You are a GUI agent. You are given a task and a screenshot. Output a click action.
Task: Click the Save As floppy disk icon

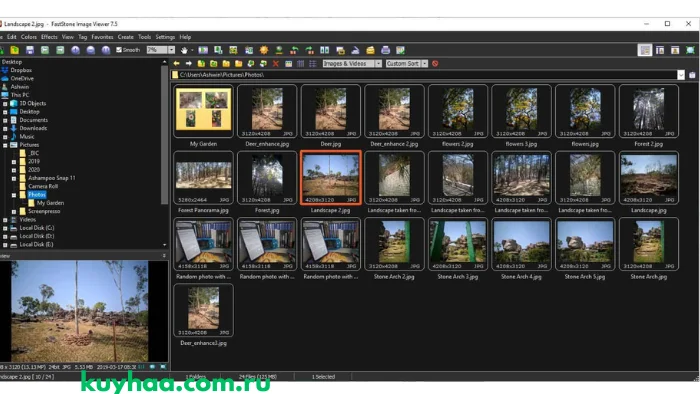pyautogui.click(x=30, y=50)
